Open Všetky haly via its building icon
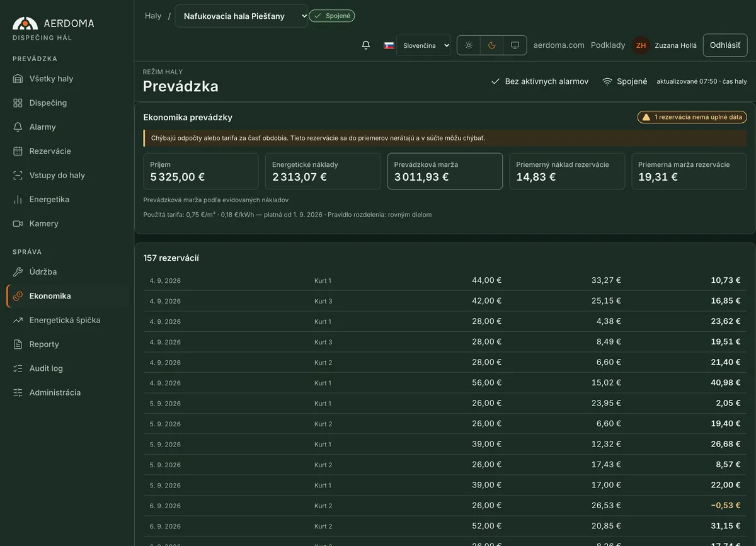 pyautogui.click(x=18, y=79)
